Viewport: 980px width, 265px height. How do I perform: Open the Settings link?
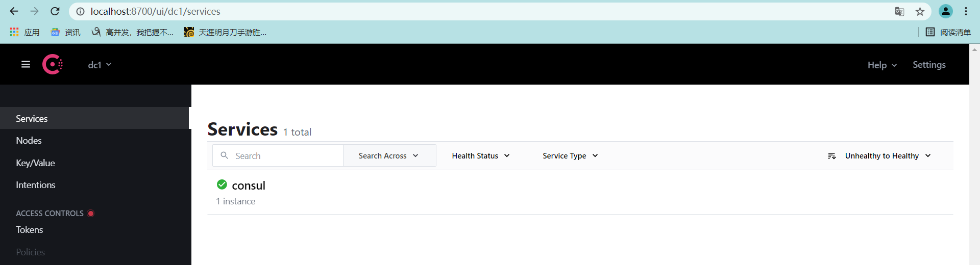click(929, 65)
